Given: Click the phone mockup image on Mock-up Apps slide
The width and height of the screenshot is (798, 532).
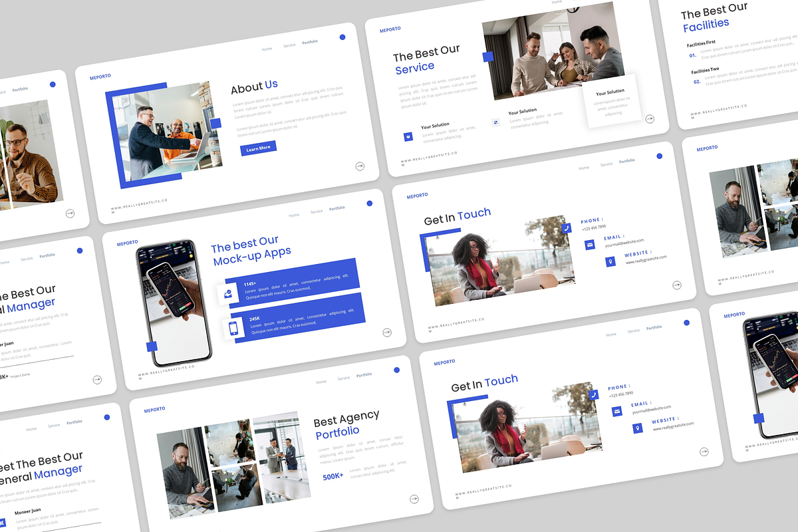Looking at the screenshot, I should [x=174, y=303].
